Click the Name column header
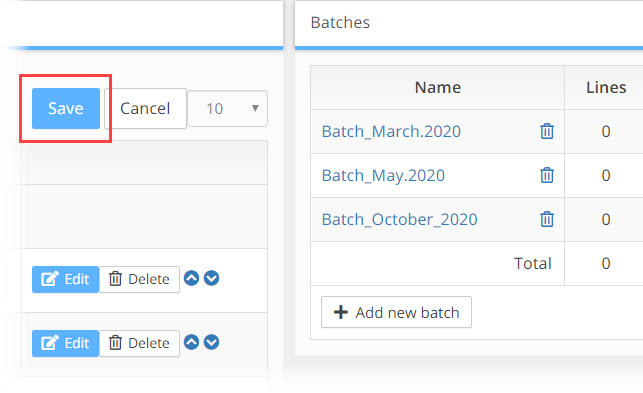 pos(438,87)
